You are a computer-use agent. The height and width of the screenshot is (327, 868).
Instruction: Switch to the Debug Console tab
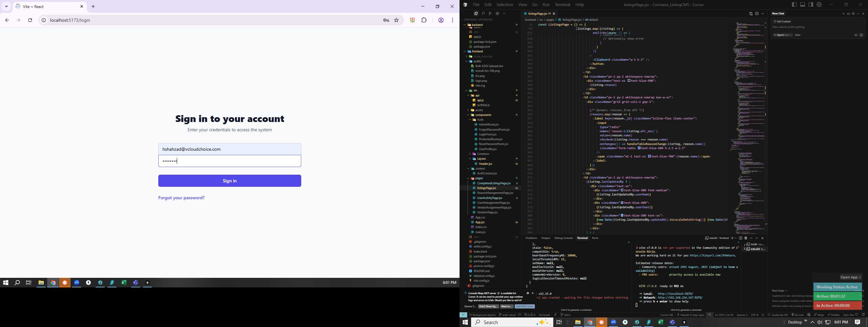pyautogui.click(x=564, y=238)
